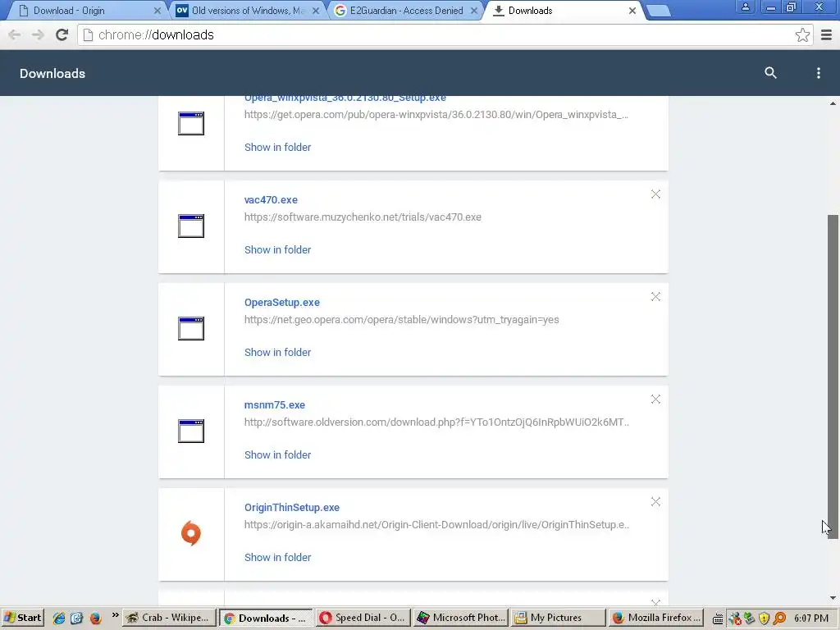Remove OriginThinSetup.exe from the list
840x630 pixels.
click(655, 502)
